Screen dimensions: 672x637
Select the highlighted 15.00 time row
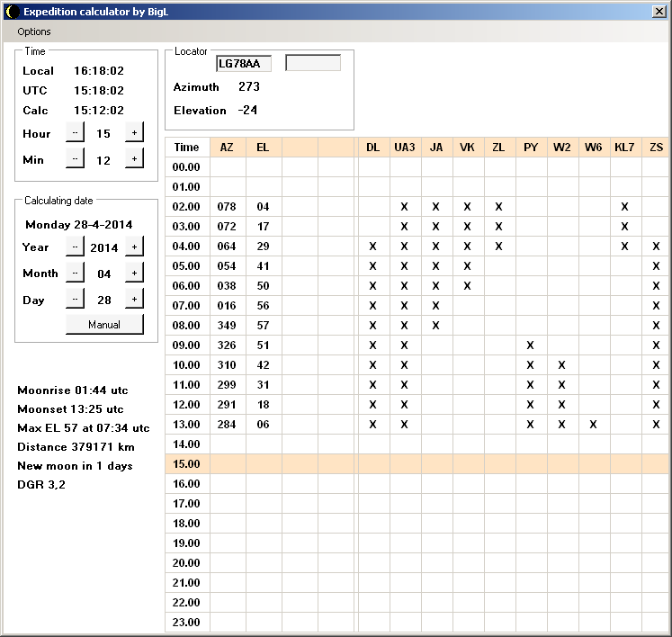click(186, 464)
